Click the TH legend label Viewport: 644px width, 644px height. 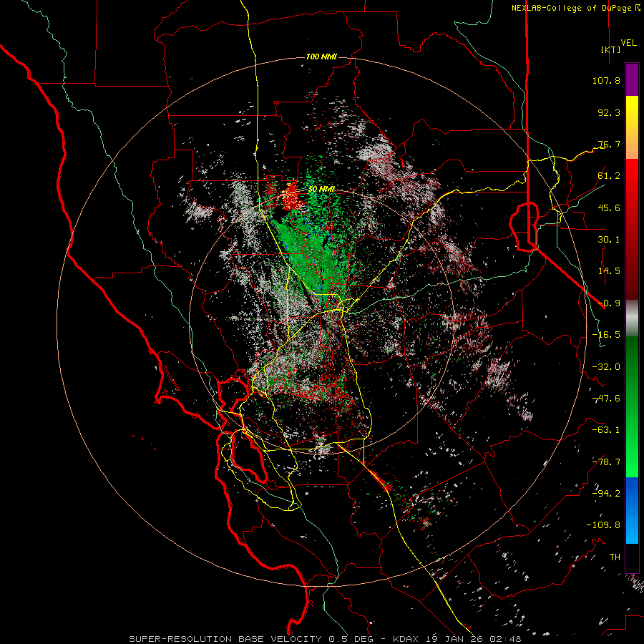tap(615, 557)
